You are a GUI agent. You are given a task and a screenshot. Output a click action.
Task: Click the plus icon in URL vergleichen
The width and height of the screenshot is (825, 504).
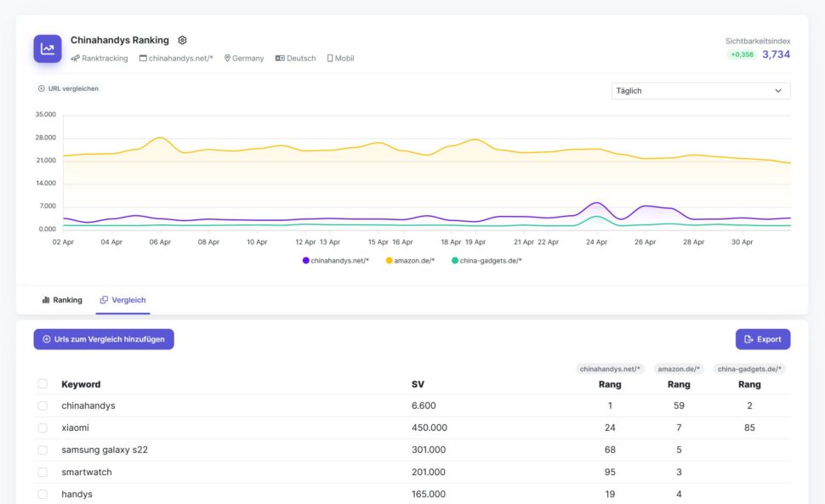[x=42, y=88]
